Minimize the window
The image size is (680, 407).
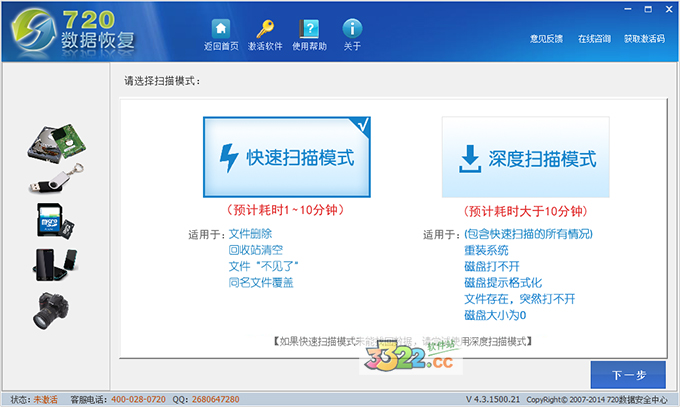(628, 9)
